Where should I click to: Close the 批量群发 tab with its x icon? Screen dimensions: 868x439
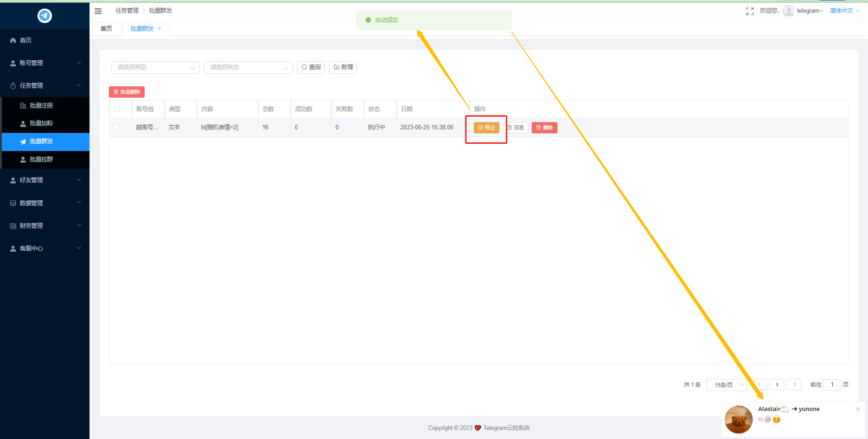(159, 29)
